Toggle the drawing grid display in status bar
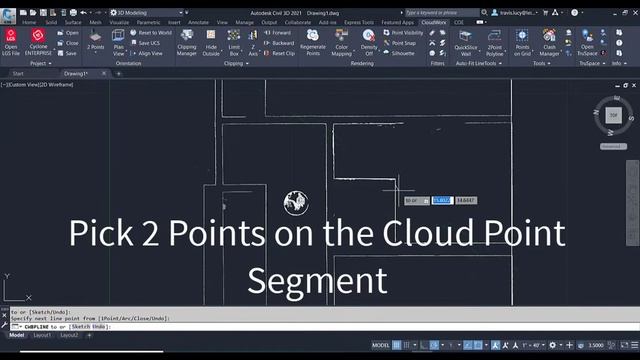 [396, 345]
